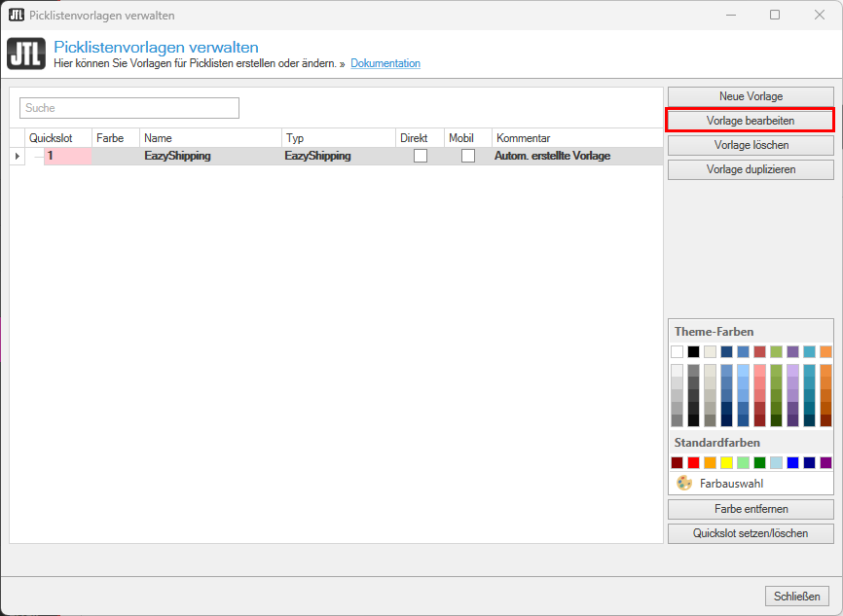Choose the orange theme color swatch
Viewport: 843px width, 616px height.
(825, 351)
